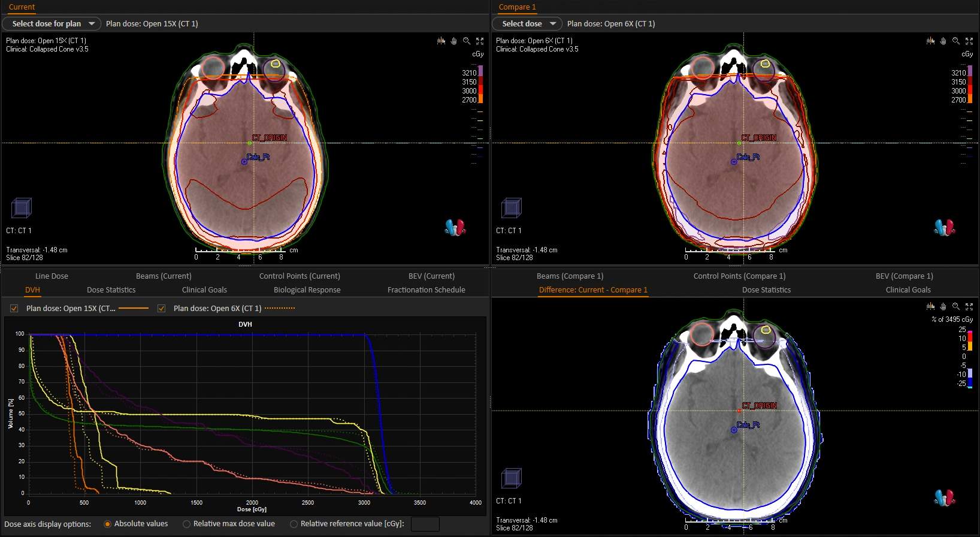Select Relative max dose value radio option

click(x=187, y=524)
